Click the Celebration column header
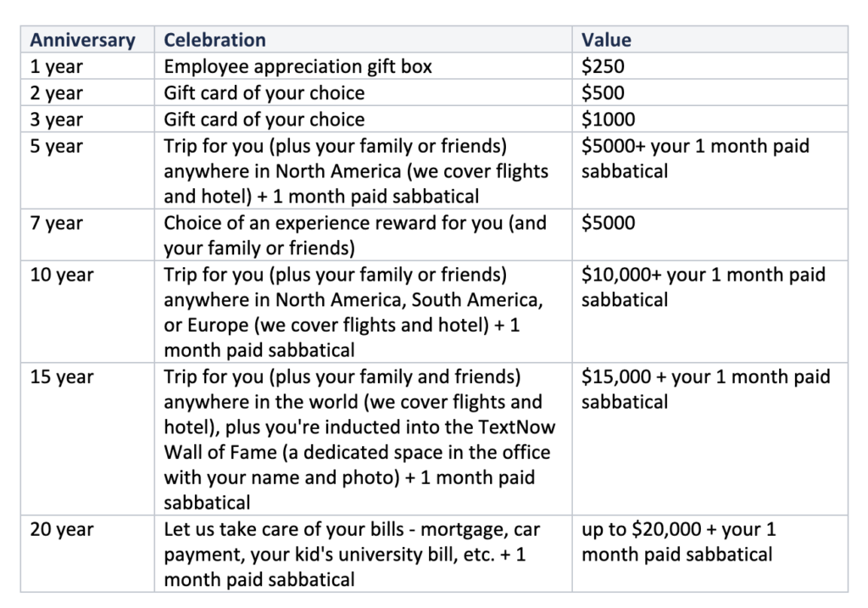 coord(214,40)
